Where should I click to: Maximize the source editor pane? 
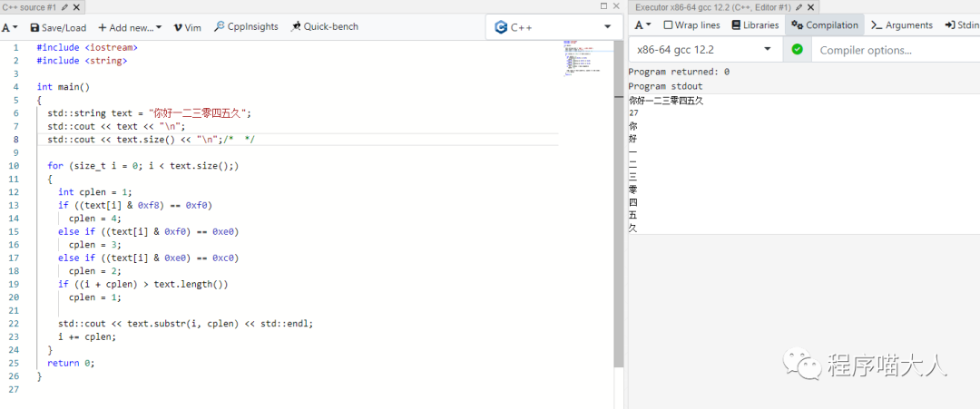[604, 6]
